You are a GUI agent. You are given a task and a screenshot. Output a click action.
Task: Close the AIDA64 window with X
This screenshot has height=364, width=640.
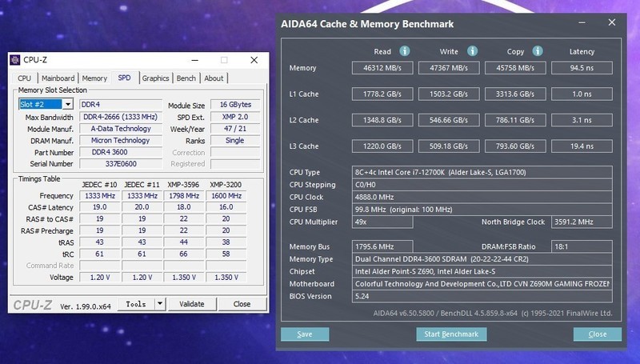tap(612, 22)
